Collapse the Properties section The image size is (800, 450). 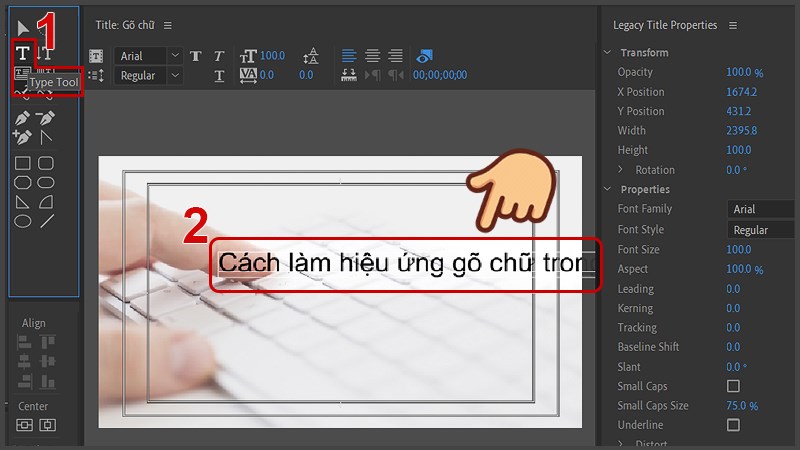coord(607,189)
